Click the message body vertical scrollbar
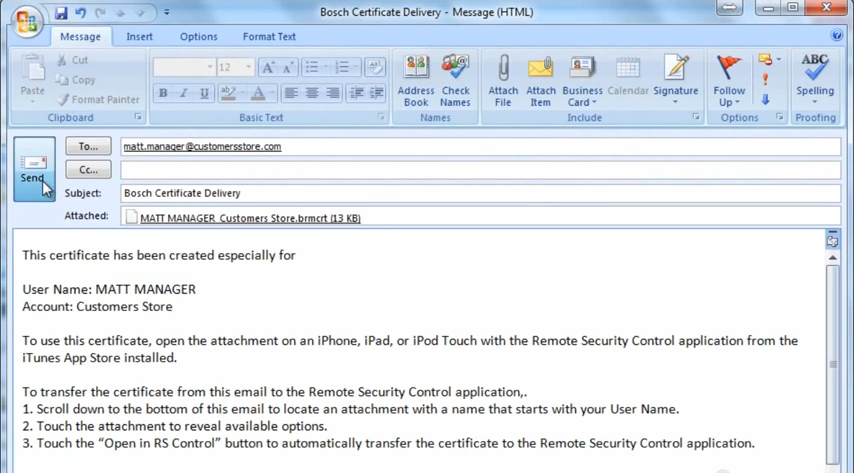 tap(833, 364)
